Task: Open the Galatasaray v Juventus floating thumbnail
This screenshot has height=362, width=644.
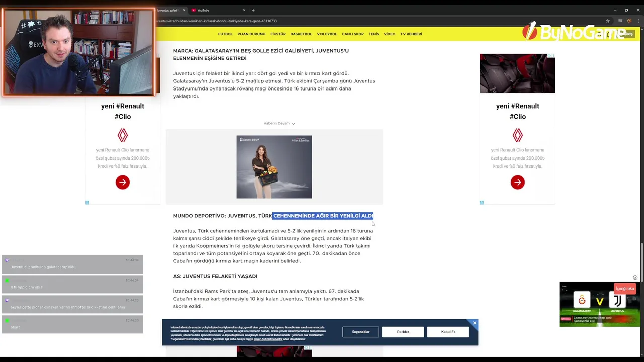Action: tap(600, 304)
